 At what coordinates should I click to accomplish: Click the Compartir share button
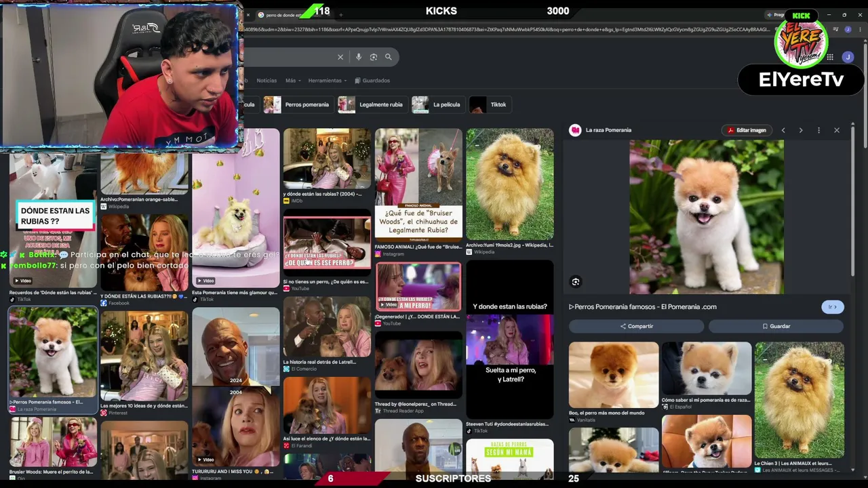tap(637, 326)
